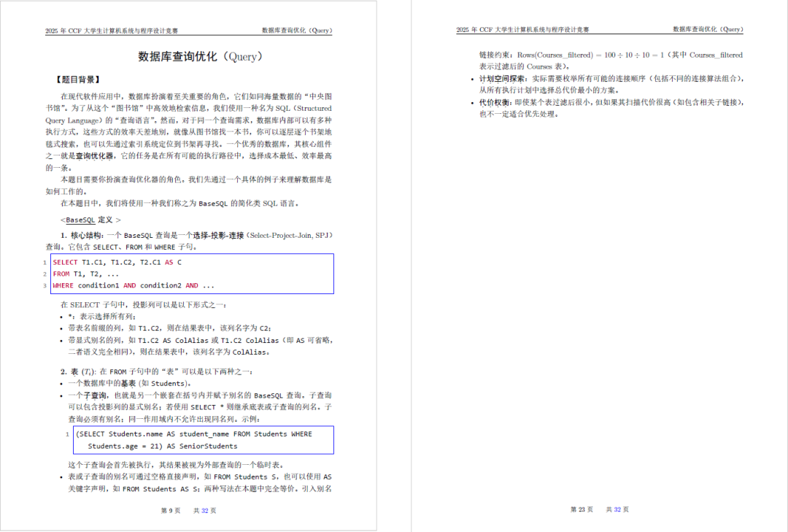This screenshot has height=532, width=788.
Task: Click the bullet about "基表（如 Students）"
Action: click(x=124, y=382)
